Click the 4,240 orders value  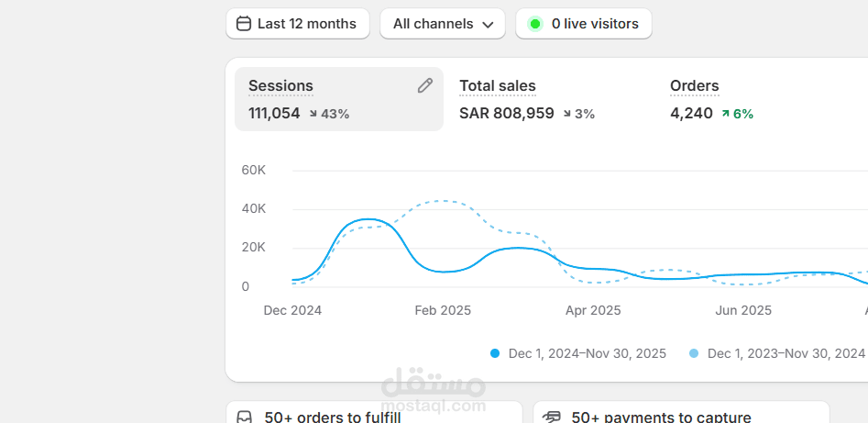tap(691, 114)
